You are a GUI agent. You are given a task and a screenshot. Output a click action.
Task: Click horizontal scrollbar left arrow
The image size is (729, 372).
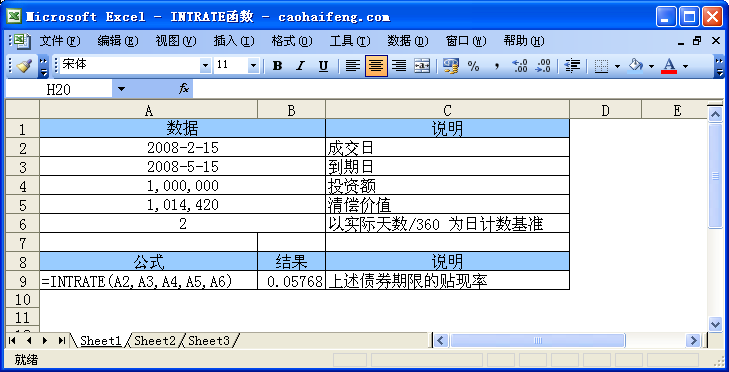(x=441, y=341)
